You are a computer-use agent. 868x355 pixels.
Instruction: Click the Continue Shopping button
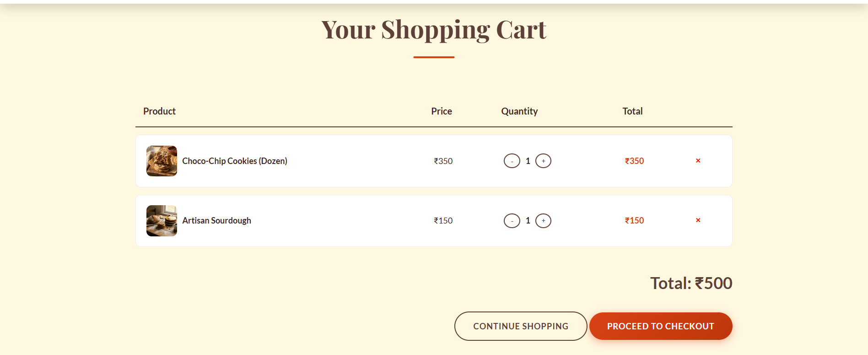tap(520, 326)
